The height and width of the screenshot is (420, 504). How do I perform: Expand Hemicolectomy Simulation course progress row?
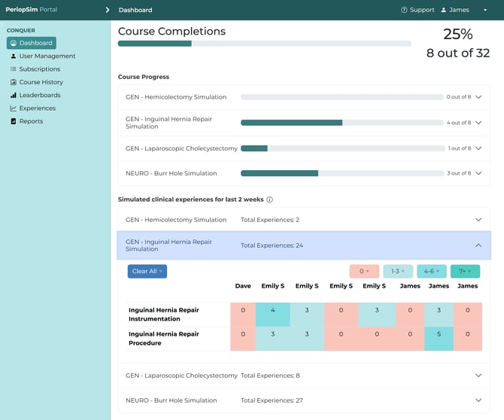click(x=478, y=97)
